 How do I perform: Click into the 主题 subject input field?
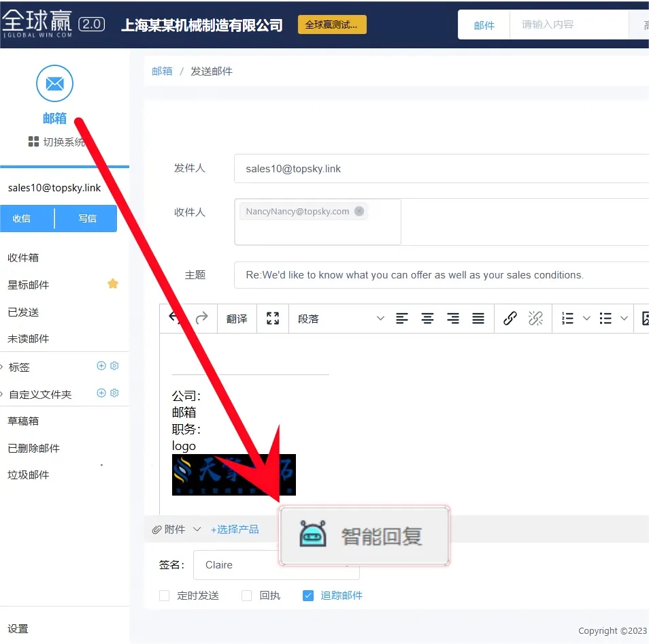click(x=435, y=275)
